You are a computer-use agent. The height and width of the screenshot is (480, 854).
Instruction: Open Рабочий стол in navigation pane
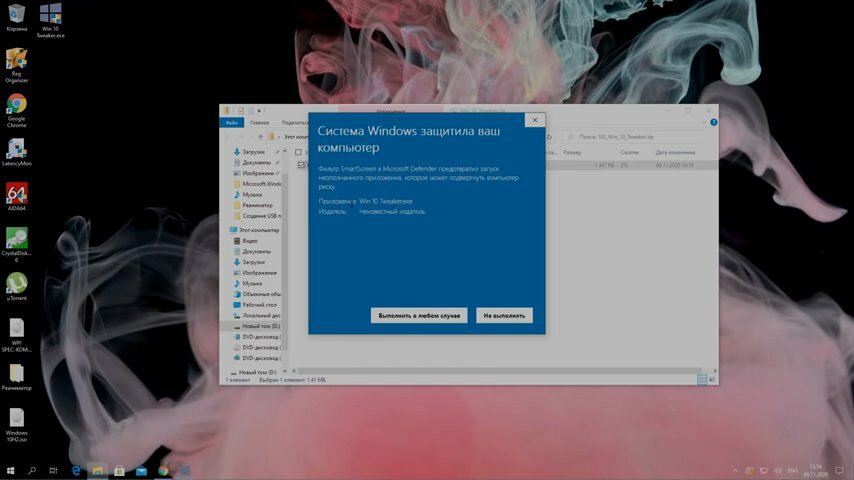coord(257,305)
